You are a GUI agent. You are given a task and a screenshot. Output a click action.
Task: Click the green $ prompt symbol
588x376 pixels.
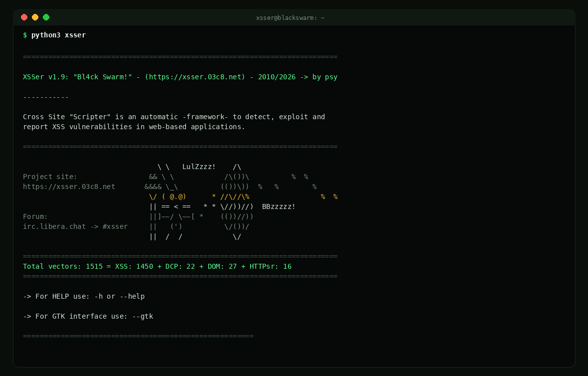tap(25, 35)
